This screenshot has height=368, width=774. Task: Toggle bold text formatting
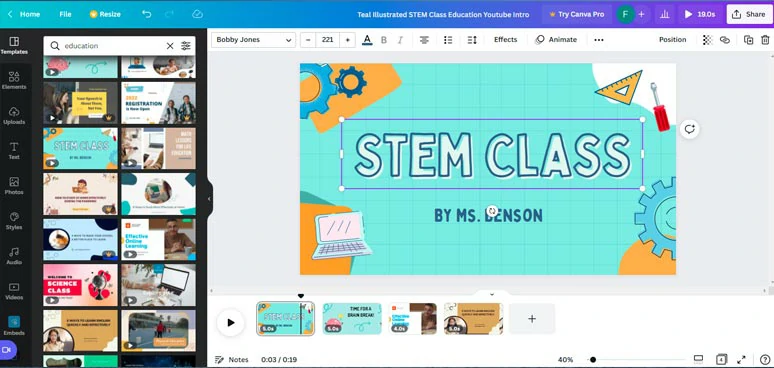click(384, 40)
